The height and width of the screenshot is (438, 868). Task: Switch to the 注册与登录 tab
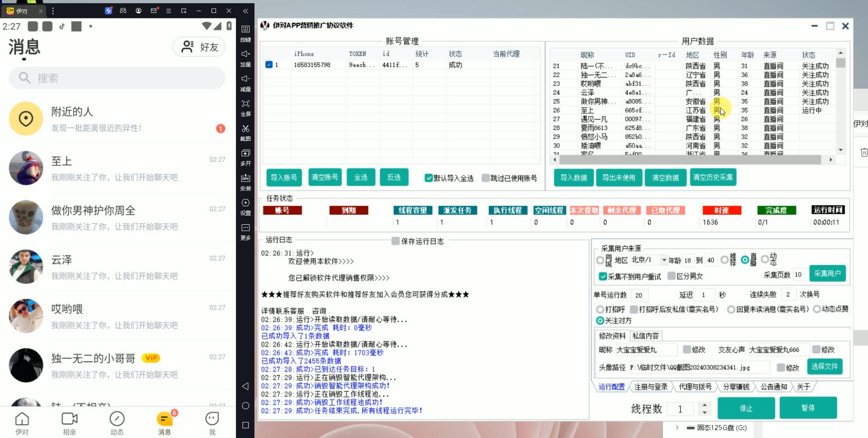click(651, 387)
